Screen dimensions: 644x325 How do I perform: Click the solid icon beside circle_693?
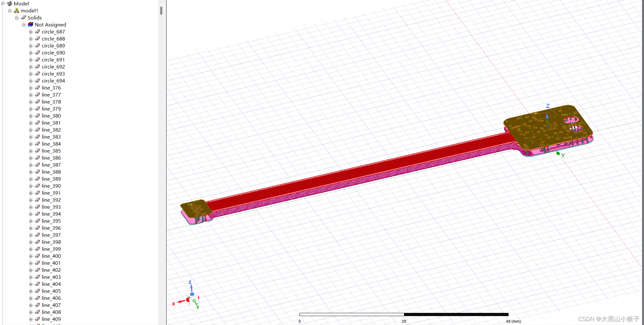point(38,74)
